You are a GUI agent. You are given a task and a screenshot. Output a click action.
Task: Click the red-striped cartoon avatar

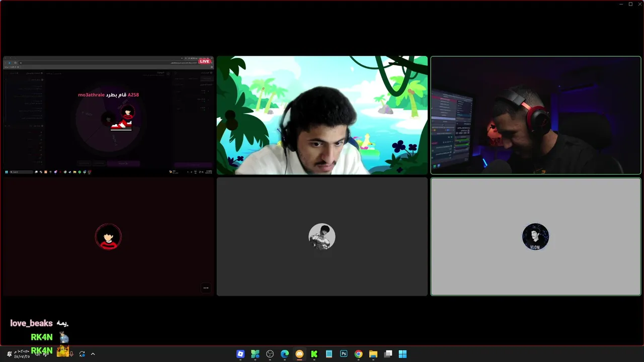(x=108, y=236)
